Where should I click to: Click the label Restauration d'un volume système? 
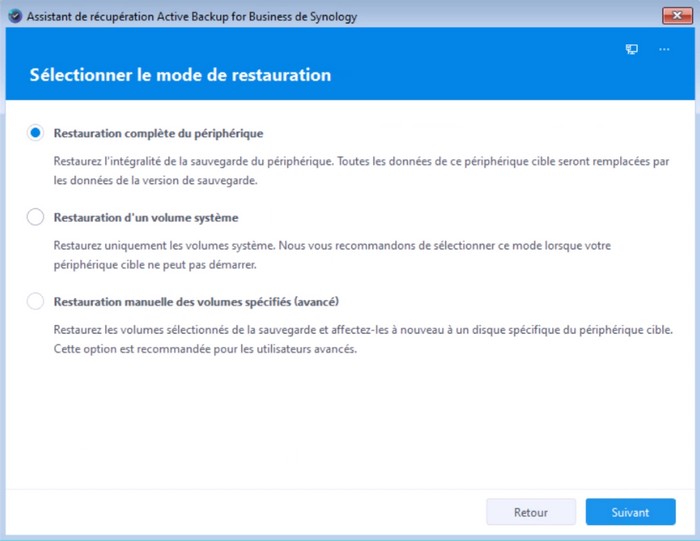[x=146, y=217]
